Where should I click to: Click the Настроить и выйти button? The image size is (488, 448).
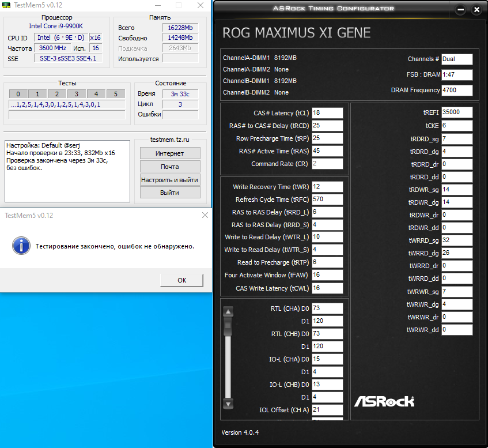tap(169, 180)
